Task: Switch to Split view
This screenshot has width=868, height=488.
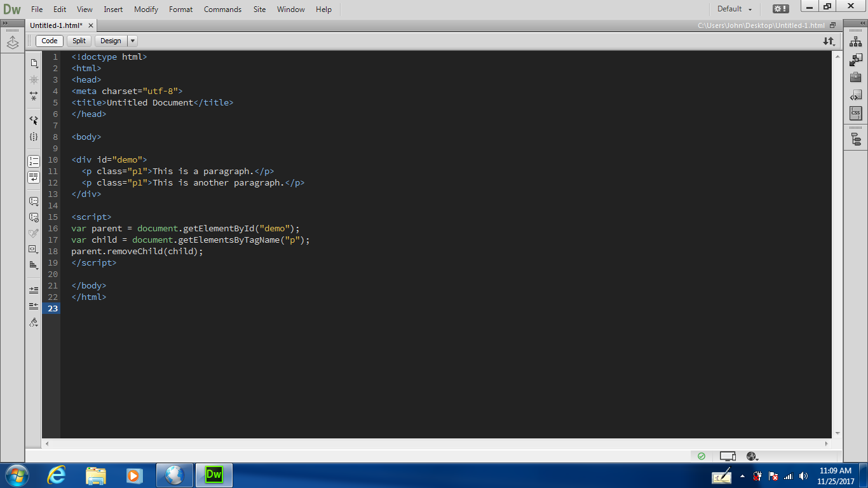Action: coord(79,41)
